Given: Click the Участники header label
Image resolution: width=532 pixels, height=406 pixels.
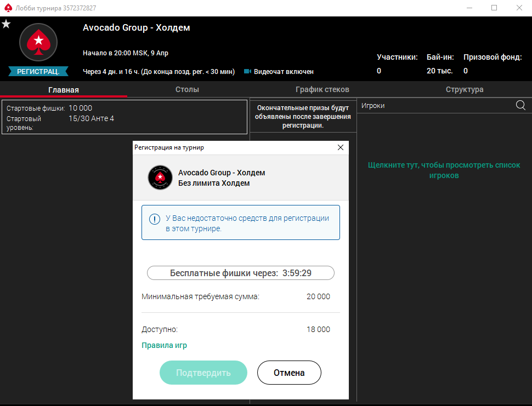Looking at the screenshot, I should tap(397, 58).
